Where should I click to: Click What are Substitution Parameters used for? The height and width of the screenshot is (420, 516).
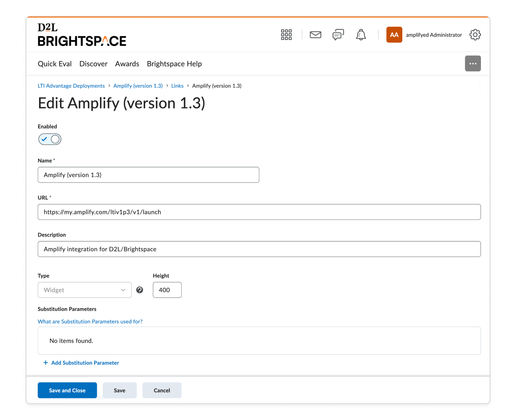click(90, 321)
